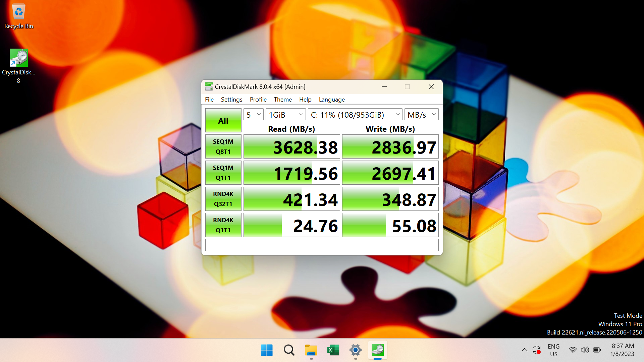Viewport: 644px width, 362px height.
Task: Run all benchmarks with the All button
Action: click(x=223, y=121)
